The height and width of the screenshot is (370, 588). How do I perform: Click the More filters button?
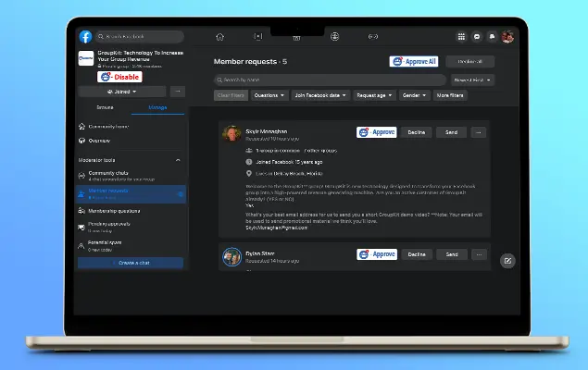[x=450, y=95]
